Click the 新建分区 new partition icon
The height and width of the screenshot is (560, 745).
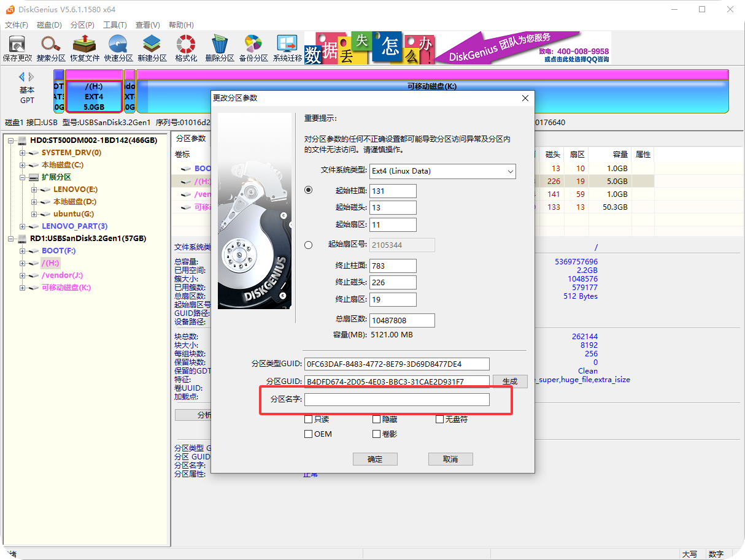152,48
